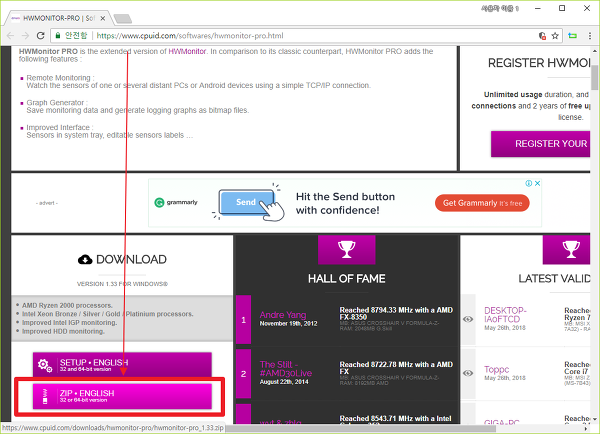Click the Grammarly Send button image
The image size is (600, 434).
pos(247,202)
